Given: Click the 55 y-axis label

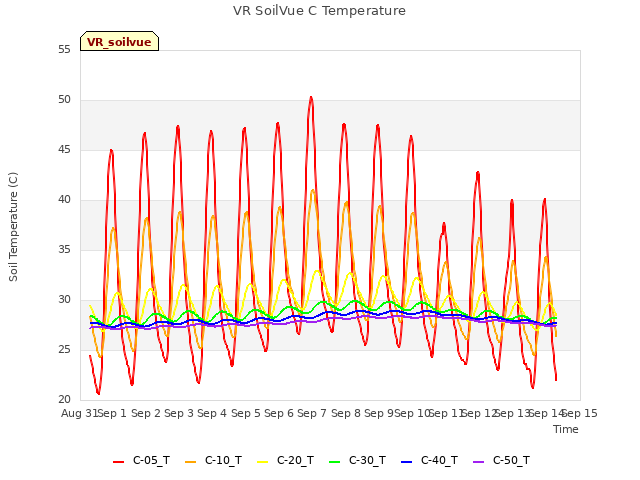Looking at the screenshot, I should 64,50.
